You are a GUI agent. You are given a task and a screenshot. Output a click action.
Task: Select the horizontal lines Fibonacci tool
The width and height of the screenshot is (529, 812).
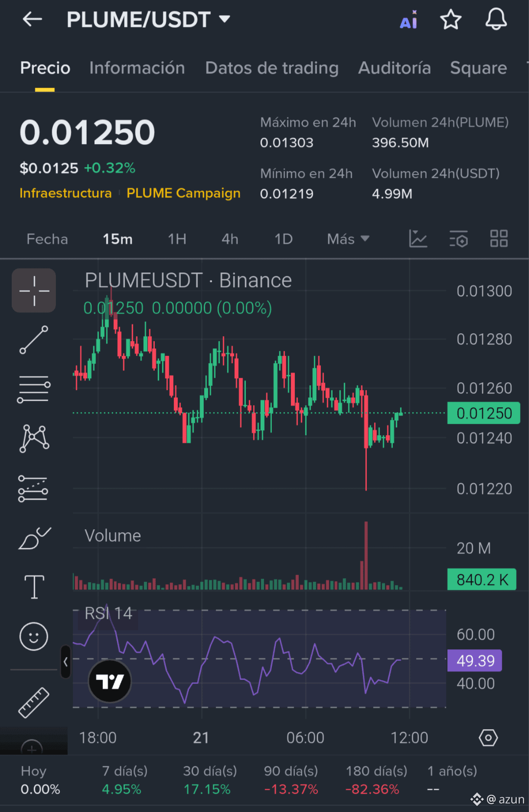click(34, 390)
